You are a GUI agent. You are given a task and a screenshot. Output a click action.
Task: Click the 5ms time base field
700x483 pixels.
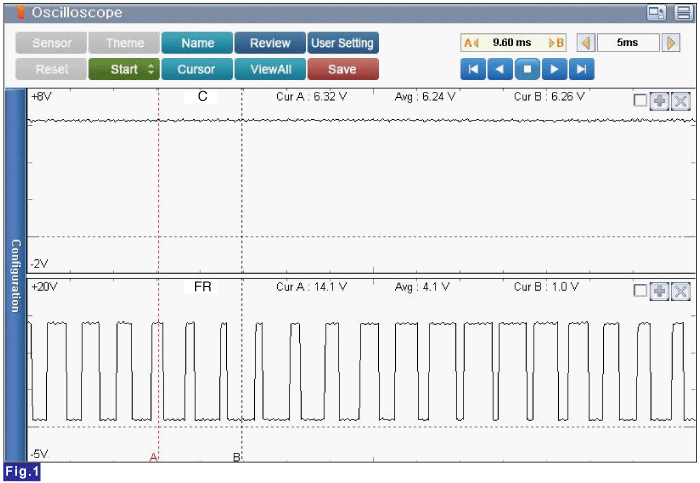(x=628, y=43)
